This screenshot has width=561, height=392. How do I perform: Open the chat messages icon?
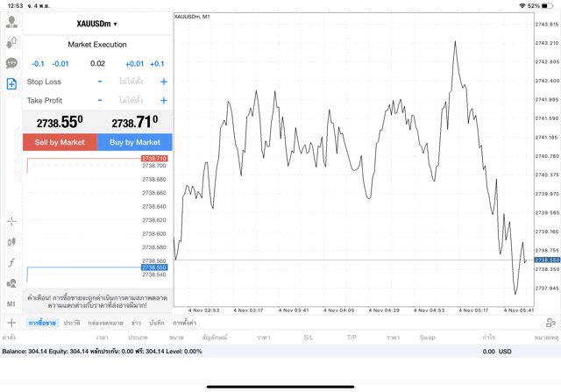[11, 63]
